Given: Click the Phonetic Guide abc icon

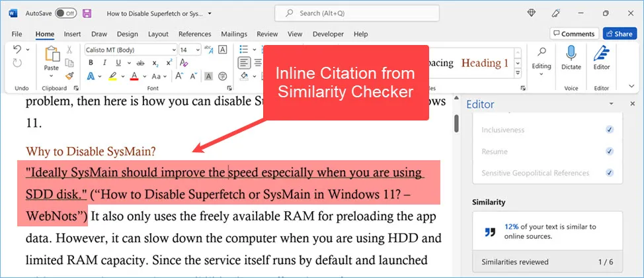Looking at the screenshot, I should tap(208, 50).
